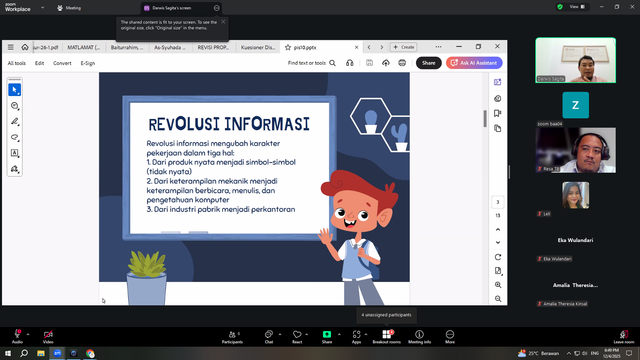Screen dimensions: 640x360
Task: Click Ask AI Assistant button
Action: [474, 63]
